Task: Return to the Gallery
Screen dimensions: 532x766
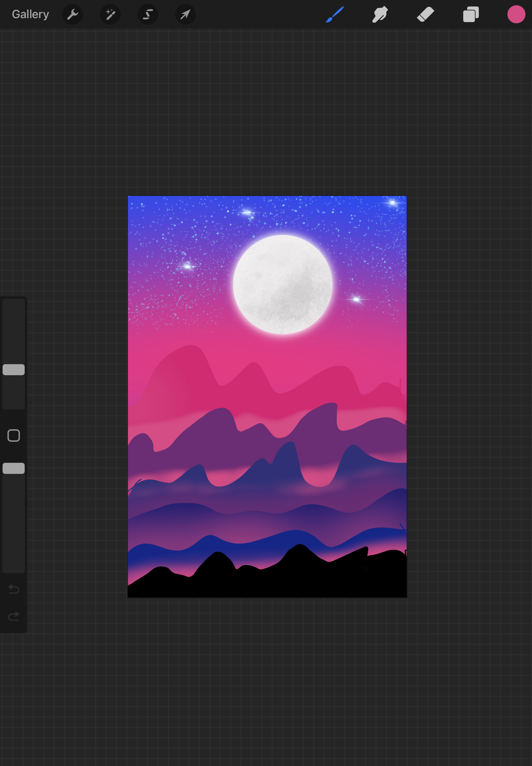Action: [x=30, y=14]
